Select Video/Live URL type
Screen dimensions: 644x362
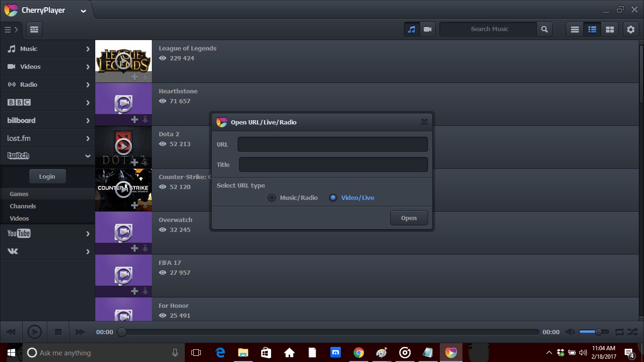click(352, 197)
